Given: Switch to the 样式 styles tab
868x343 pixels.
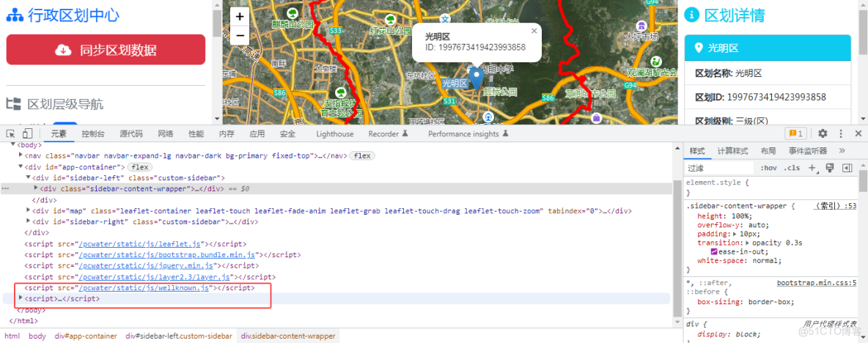Looking at the screenshot, I should pyautogui.click(x=697, y=151).
